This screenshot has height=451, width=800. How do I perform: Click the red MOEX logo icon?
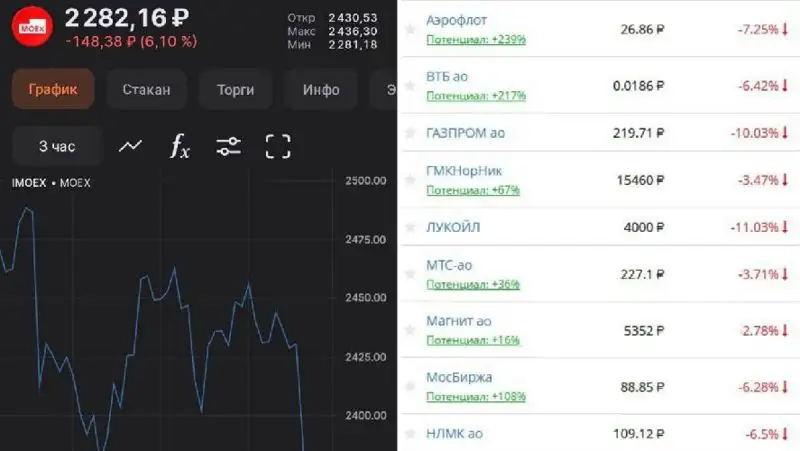33,28
